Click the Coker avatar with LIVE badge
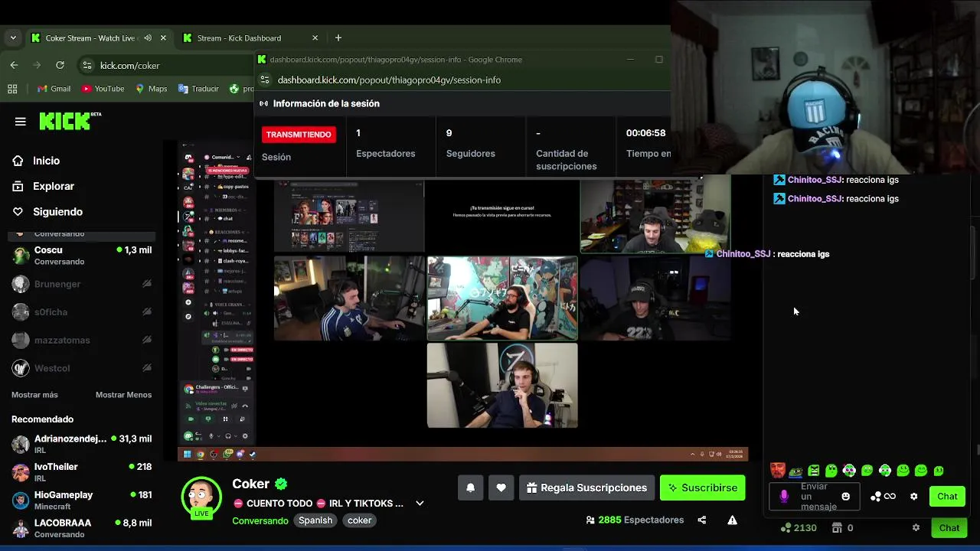This screenshot has height=551, width=980. [201, 497]
